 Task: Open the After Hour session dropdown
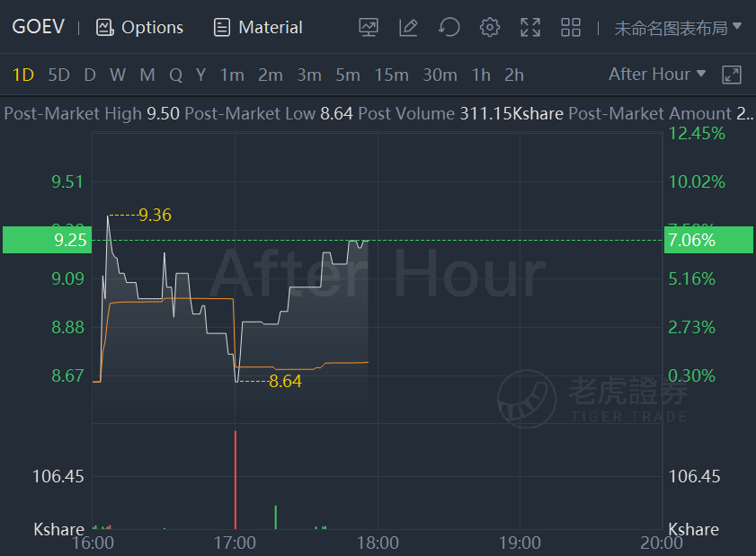coord(657,75)
